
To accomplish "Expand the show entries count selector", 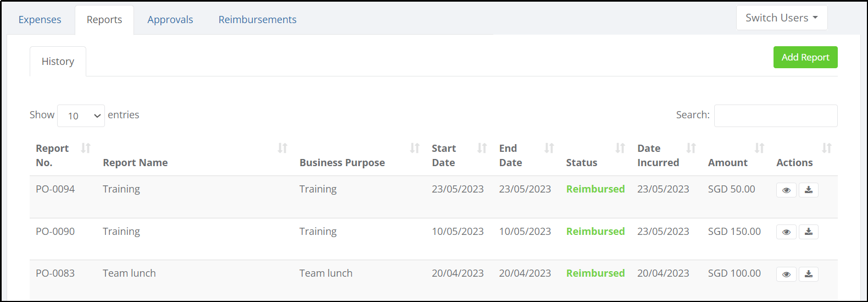I will click(x=81, y=116).
